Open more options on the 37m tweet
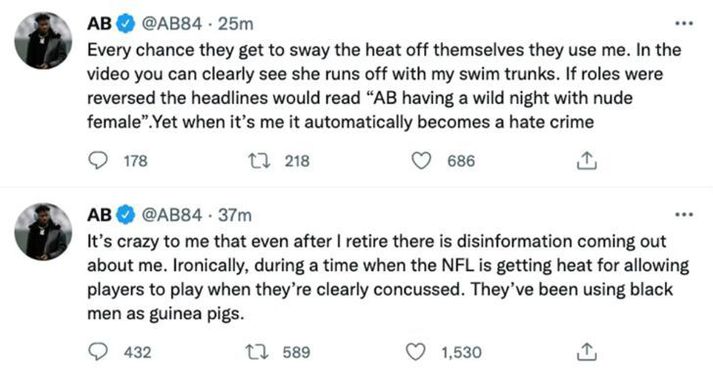 tap(684, 215)
